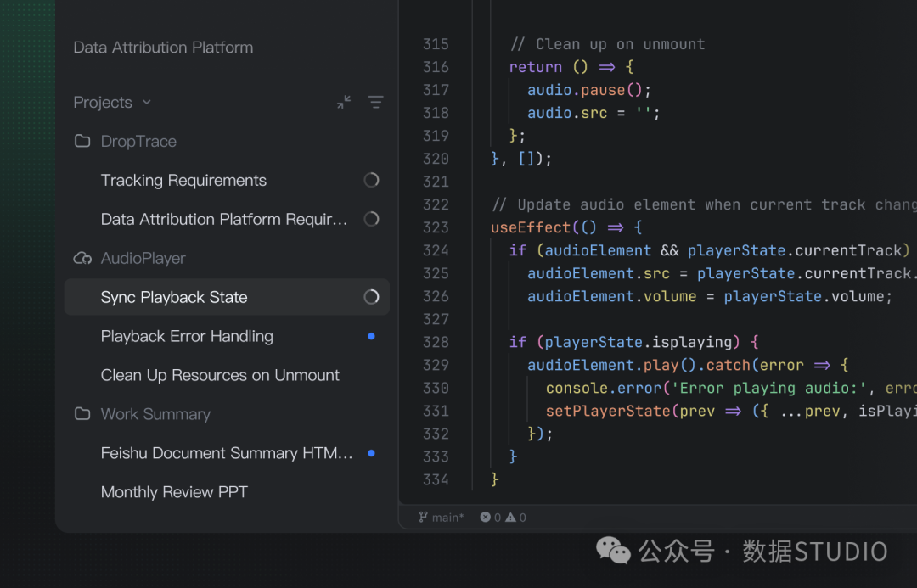Click useEffect call on line 323

[x=566, y=227]
